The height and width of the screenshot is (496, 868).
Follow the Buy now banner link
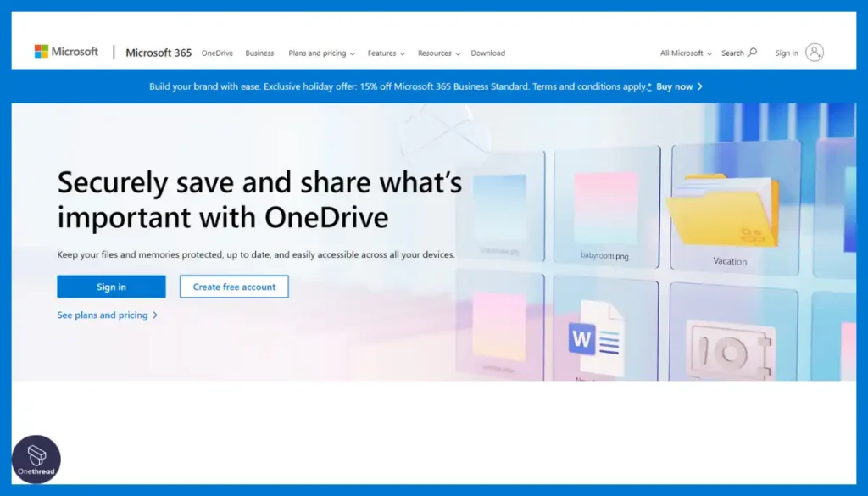tap(679, 86)
